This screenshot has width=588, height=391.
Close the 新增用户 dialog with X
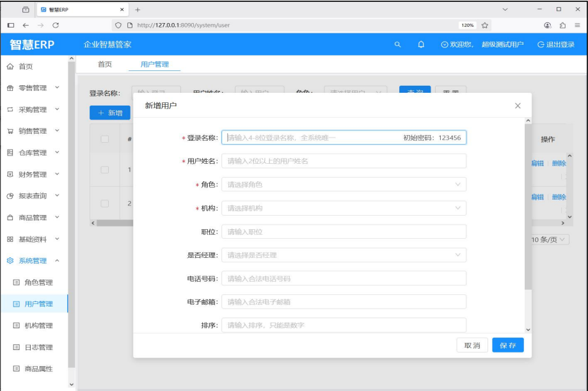click(518, 106)
